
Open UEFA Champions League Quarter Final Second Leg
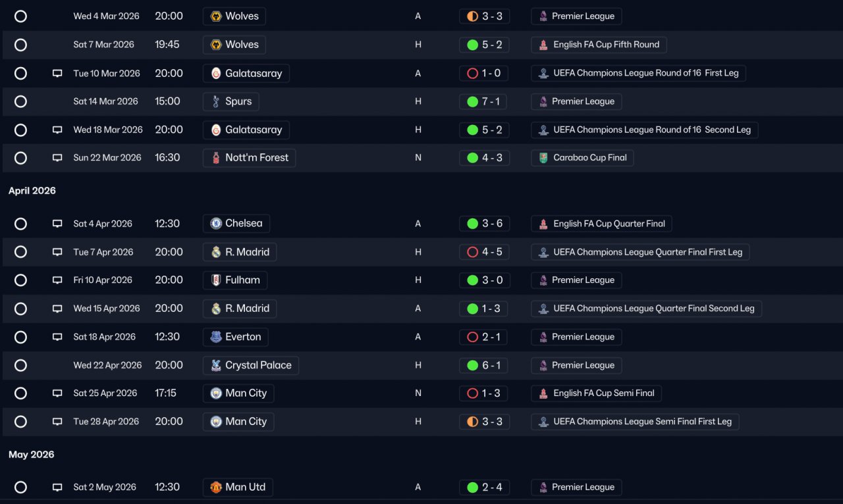[x=646, y=309]
